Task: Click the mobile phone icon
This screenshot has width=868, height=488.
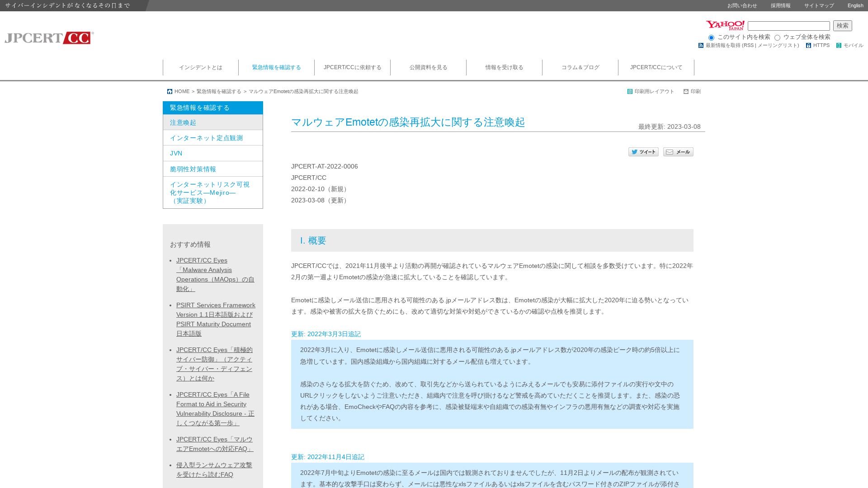Action: pyautogui.click(x=839, y=46)
